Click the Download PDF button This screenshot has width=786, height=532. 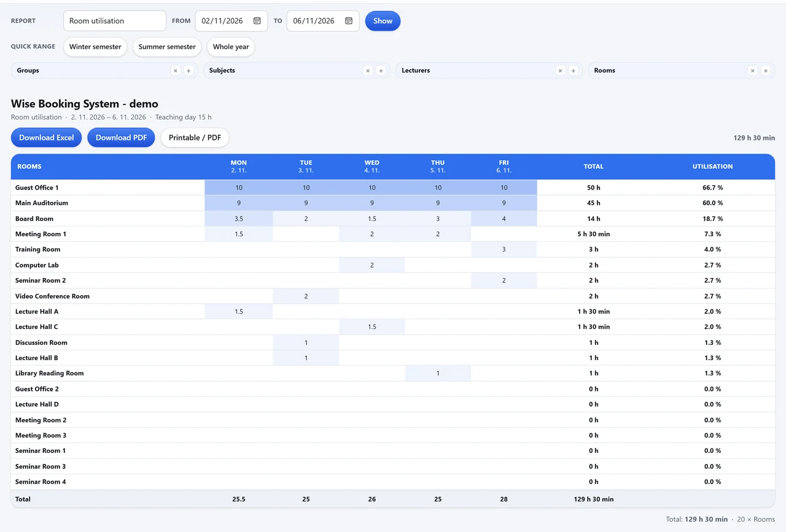122,137
